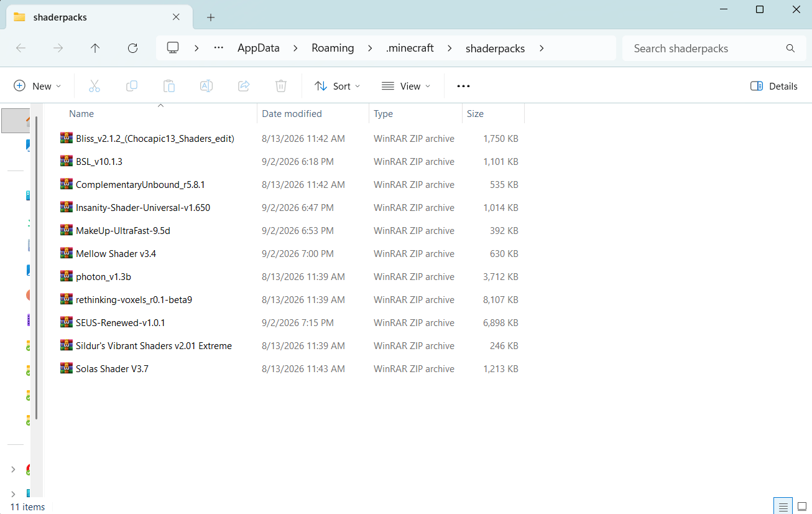Image resolution: width=812 pixels, height=514 pixels.
Task: Click the Delete trash can icon
Action: [x=281, y=86]
